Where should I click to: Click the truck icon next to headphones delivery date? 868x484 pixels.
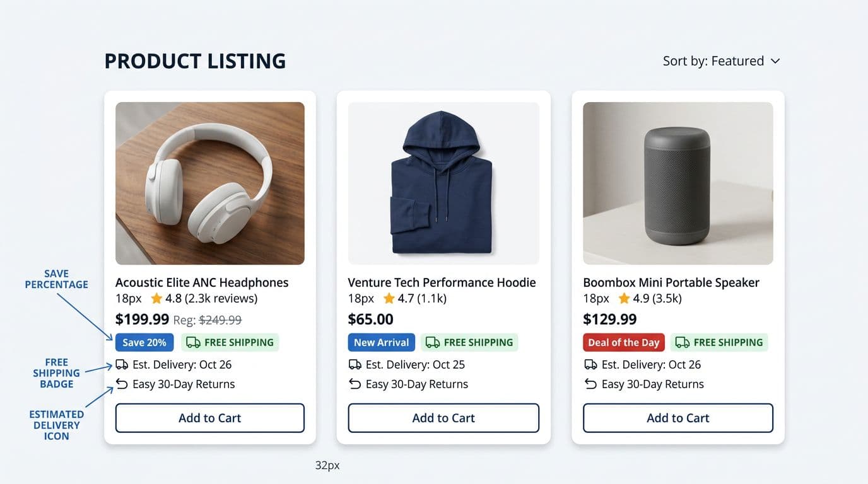click(121, 364)
